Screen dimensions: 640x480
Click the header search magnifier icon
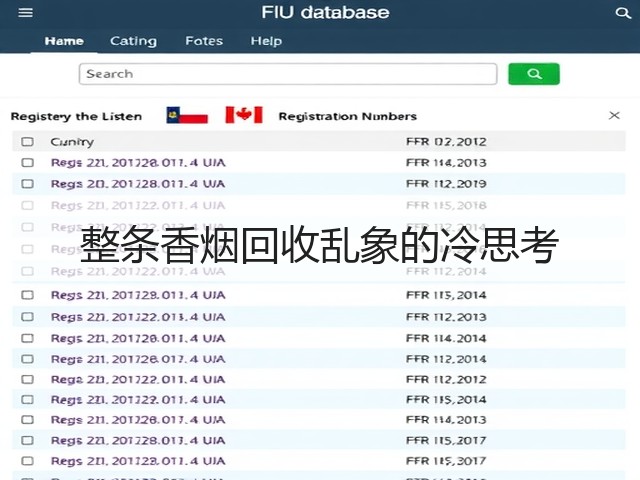(623, 13)
